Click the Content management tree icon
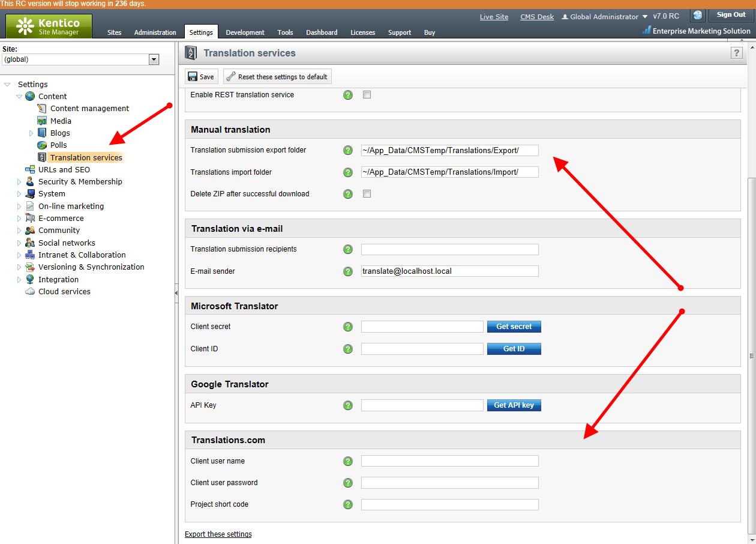The height and width of the screenshot is (544, 756). [42, 109]
